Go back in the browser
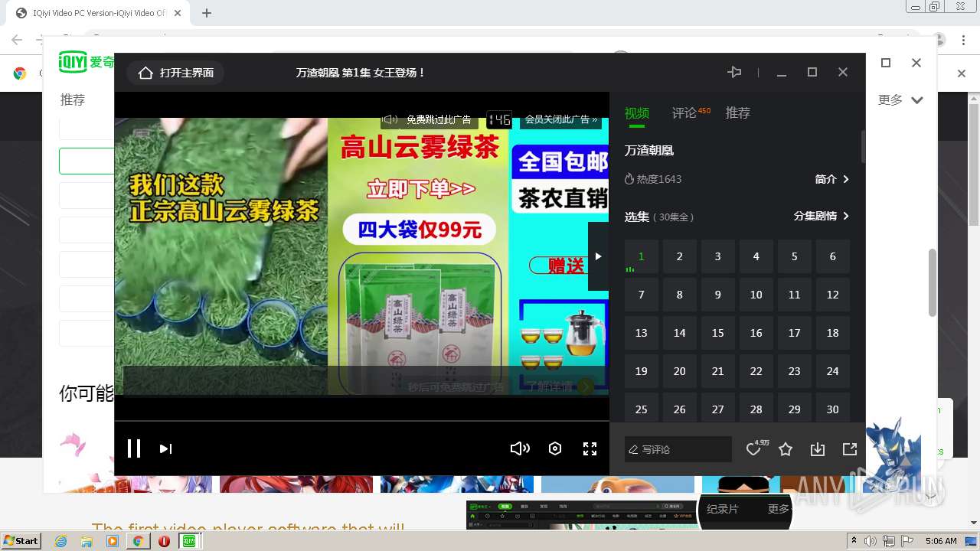The width and height of the screenshot is (980, 551). [17, 40]
